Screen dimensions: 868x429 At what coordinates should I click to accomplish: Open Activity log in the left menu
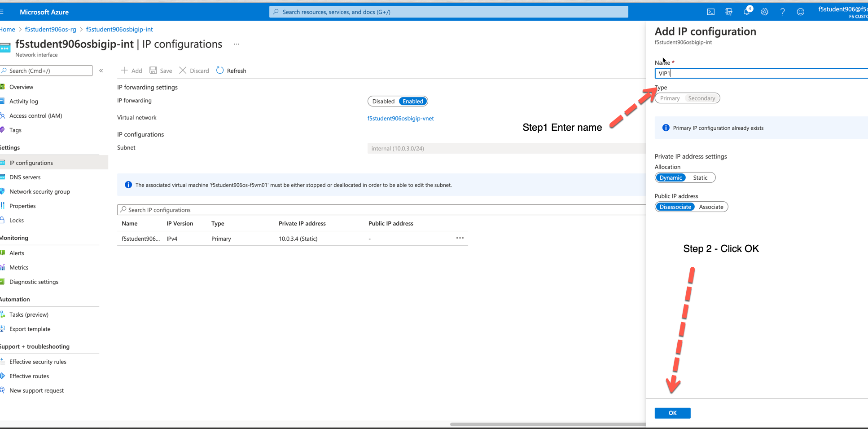point(24,101)
